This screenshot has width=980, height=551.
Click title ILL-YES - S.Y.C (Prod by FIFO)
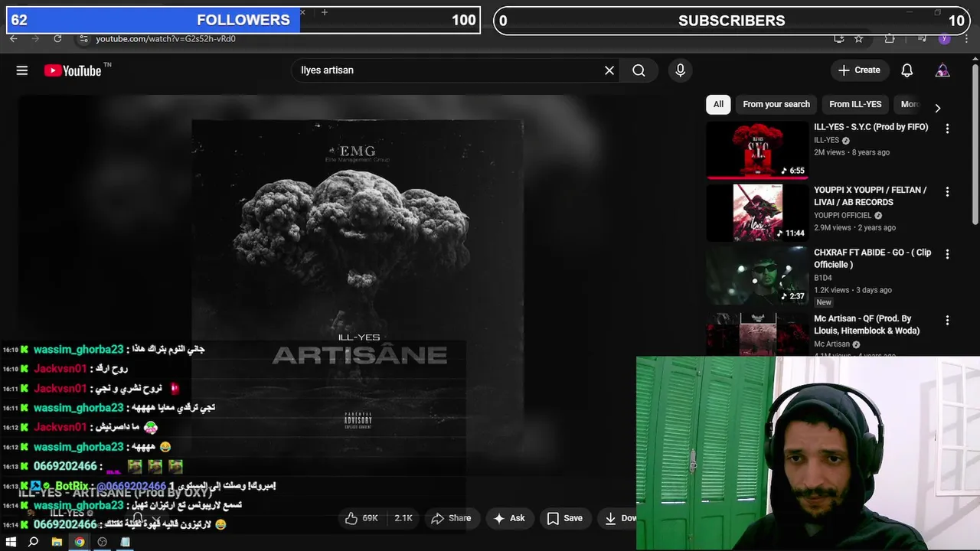[x=871, y=127]
